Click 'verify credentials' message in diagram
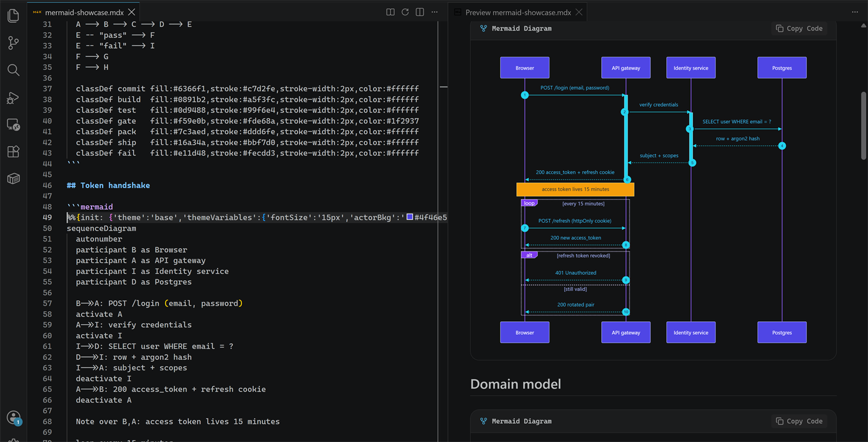The height and width of the screenshot is (442, 868). [x=659, y=105]
